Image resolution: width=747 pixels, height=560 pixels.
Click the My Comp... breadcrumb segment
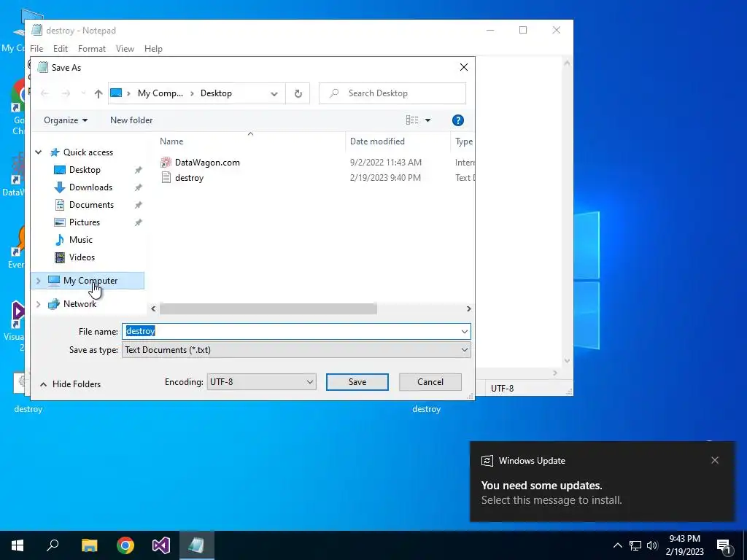tap(160, 93)
